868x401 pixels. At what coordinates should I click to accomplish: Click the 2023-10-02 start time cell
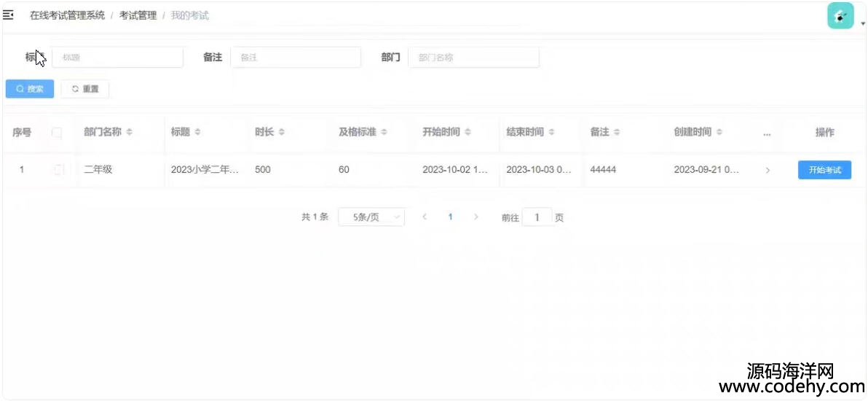(455, 170)
